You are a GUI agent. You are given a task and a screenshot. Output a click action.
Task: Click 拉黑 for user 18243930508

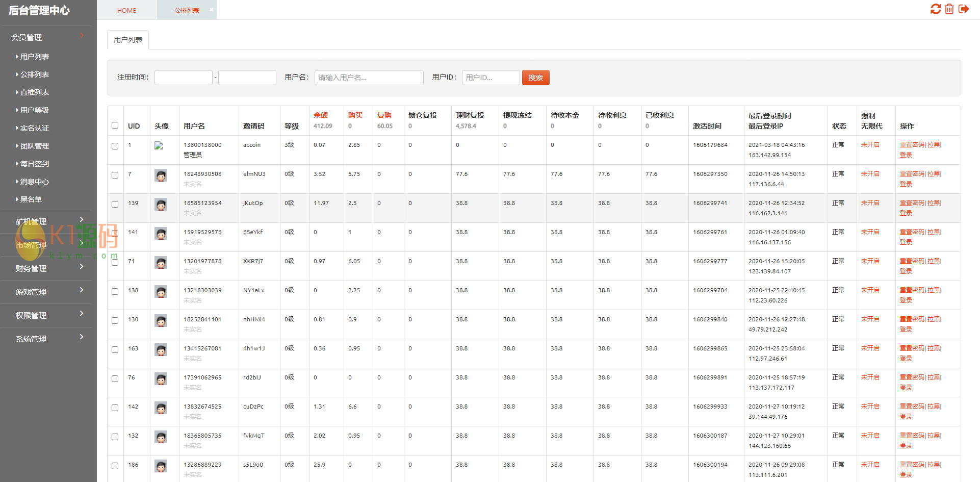point(934,174)
